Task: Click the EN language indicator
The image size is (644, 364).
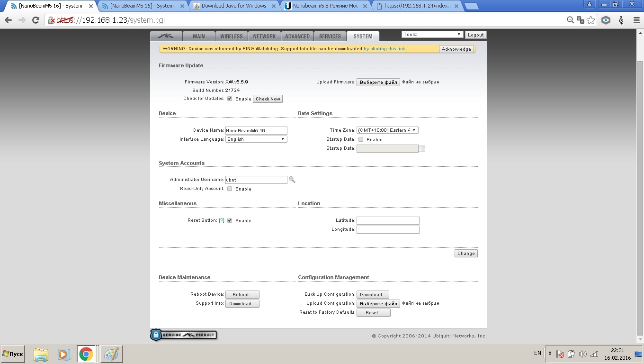Action: (x=537, y=353)
